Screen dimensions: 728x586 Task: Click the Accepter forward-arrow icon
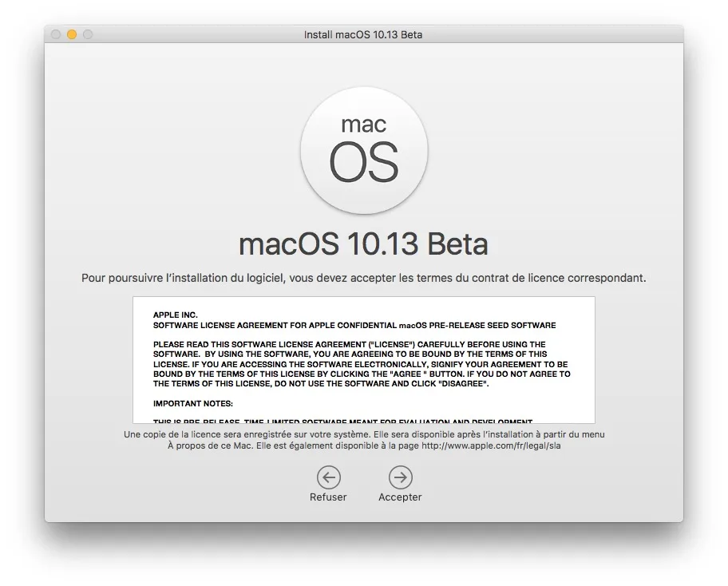pos(400,477)
